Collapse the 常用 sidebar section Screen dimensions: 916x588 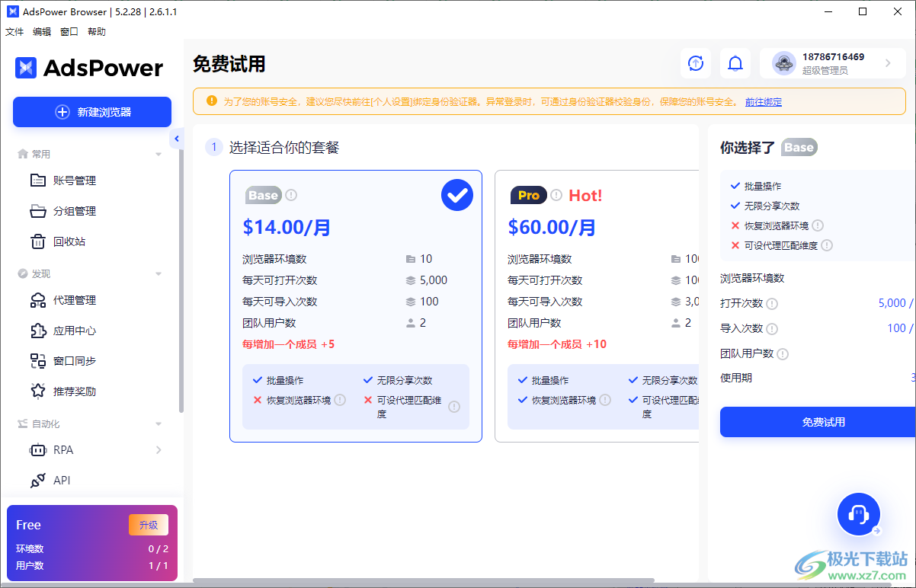[159, 153]
